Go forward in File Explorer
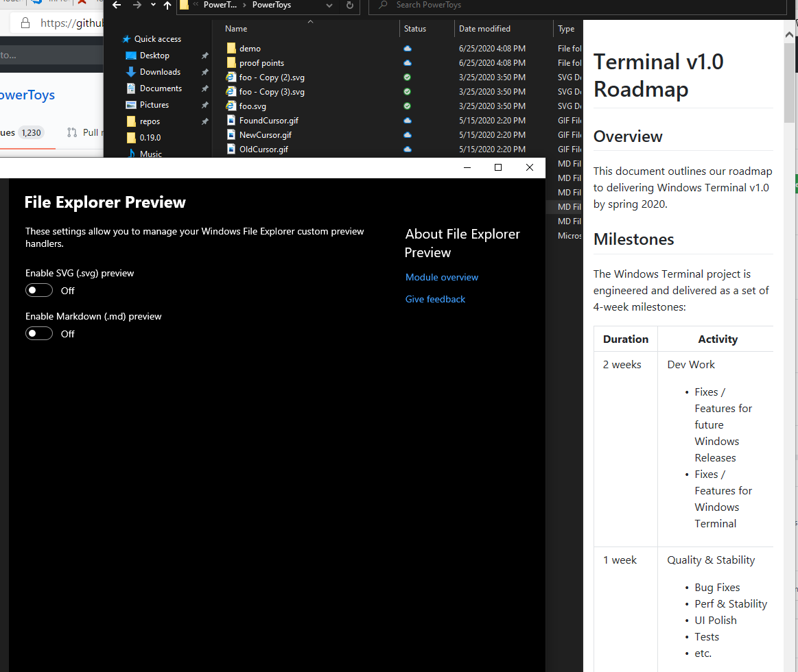 tap(137, 5)
